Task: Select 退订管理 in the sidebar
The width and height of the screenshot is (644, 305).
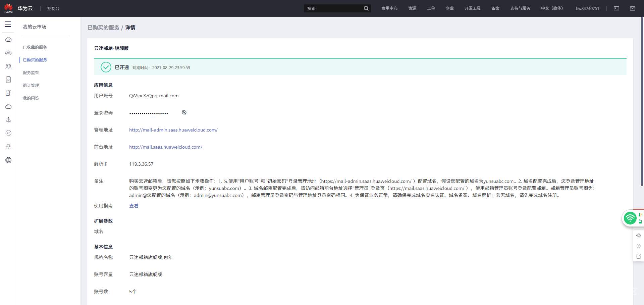Action: (31, 86)
